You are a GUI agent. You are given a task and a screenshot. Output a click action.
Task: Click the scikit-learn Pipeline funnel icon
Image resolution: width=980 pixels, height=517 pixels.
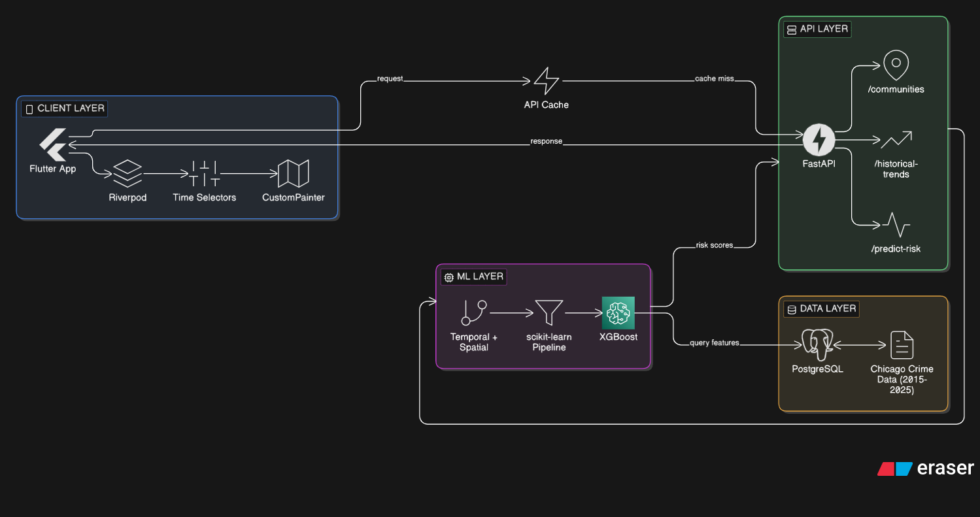coord(549,313)
